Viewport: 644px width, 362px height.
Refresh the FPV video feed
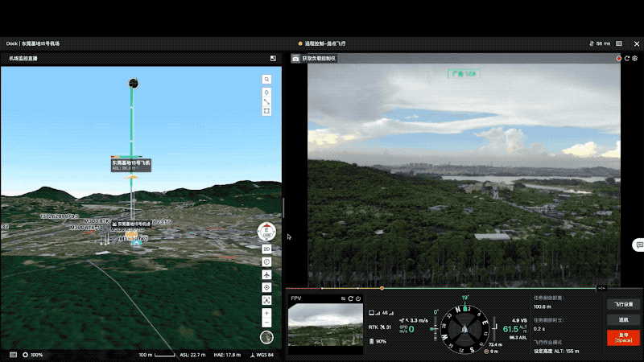click(x=350, y=298)
